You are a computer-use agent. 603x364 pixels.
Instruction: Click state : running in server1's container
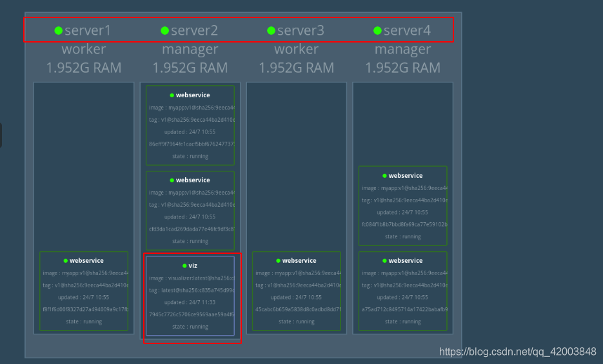click(84, 321)
